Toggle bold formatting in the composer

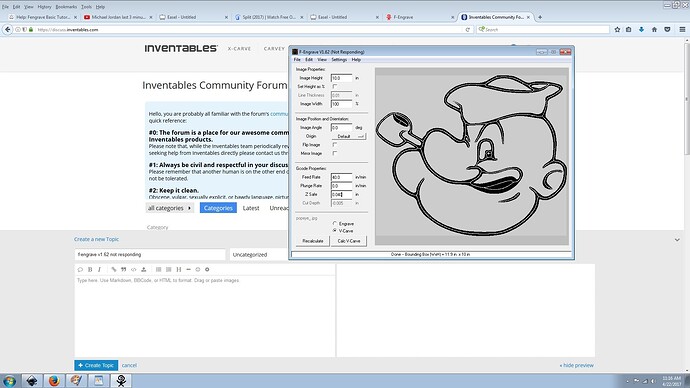point(90,269)
